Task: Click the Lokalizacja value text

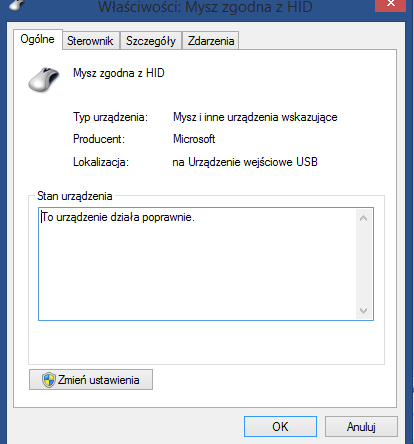Action: tap(245, 162)
